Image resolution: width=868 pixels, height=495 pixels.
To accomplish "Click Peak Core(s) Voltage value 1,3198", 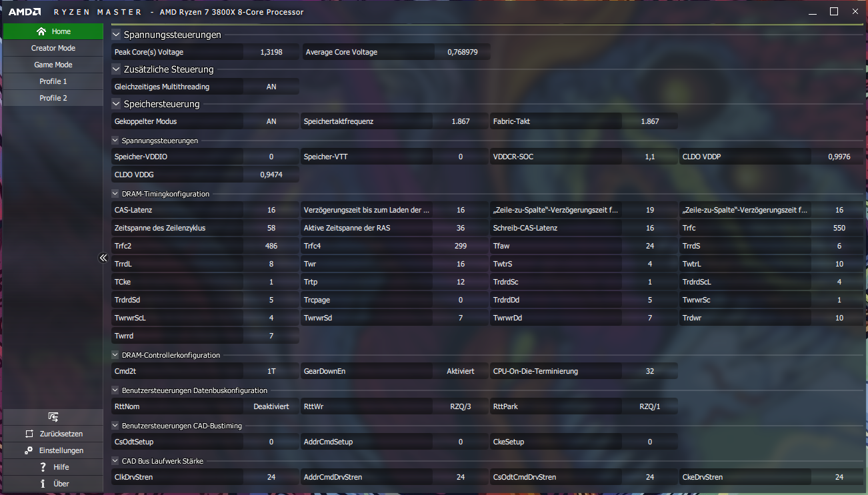I will pos(271,52).
